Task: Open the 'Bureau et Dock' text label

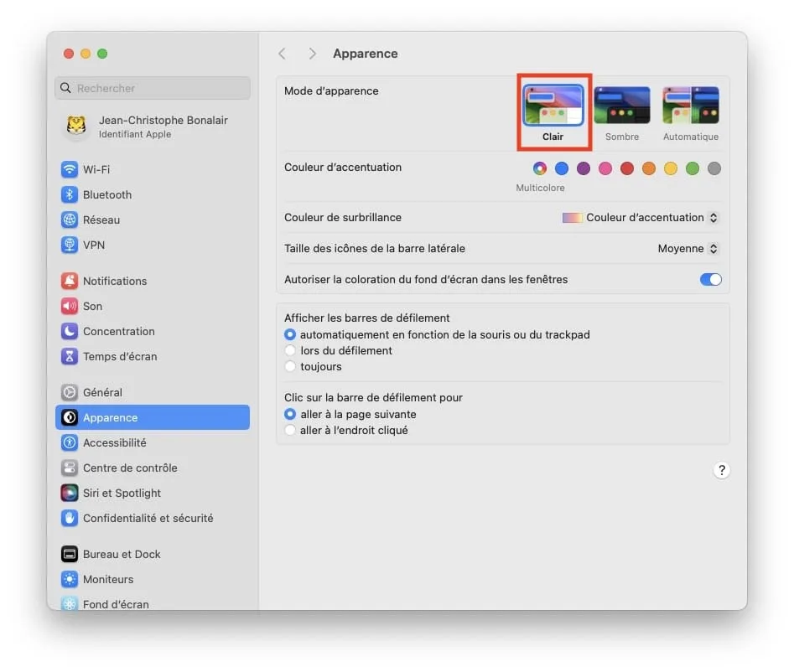Action: tap(122, 555)
